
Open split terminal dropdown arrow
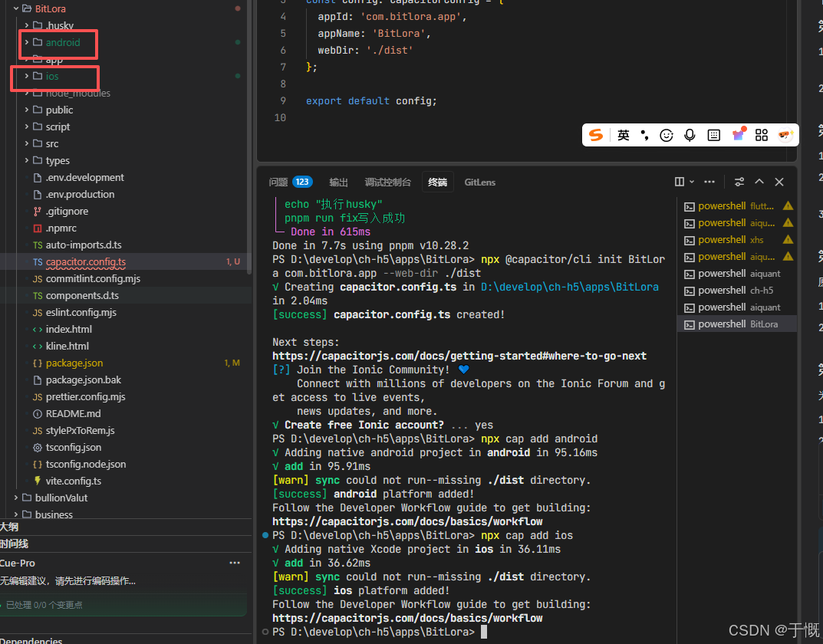(x=692, y=182)
